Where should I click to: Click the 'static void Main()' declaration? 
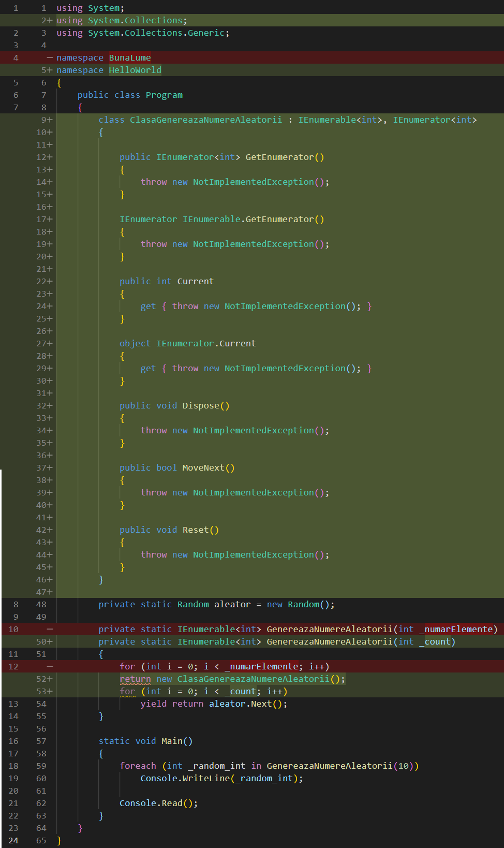pyautogui.click(x=145, y=741)
